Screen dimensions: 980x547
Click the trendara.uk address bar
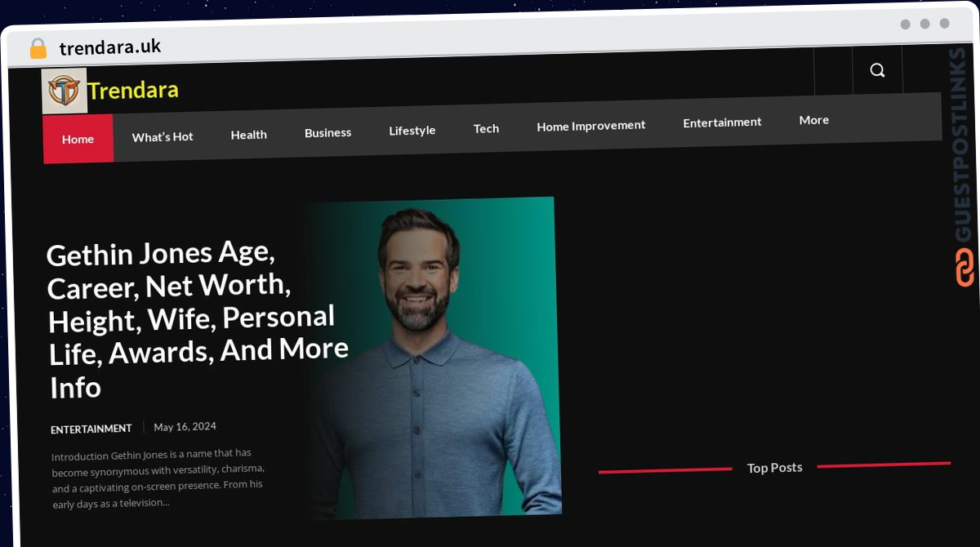pos(110,47)
